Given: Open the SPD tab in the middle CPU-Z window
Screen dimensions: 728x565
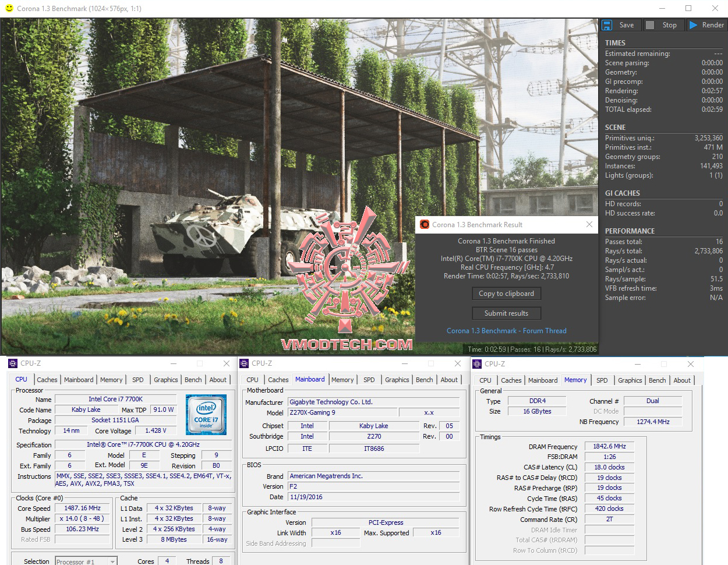Looking at the screenshot, I should pyautogui.click(x=369, y=380).
